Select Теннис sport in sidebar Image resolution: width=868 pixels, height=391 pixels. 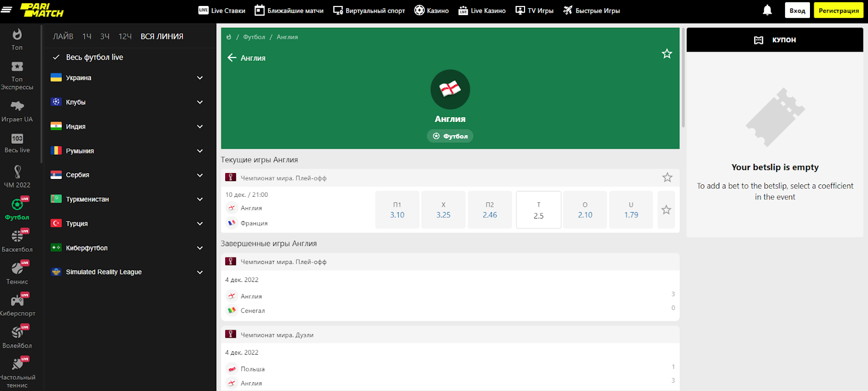click(17, 273)
